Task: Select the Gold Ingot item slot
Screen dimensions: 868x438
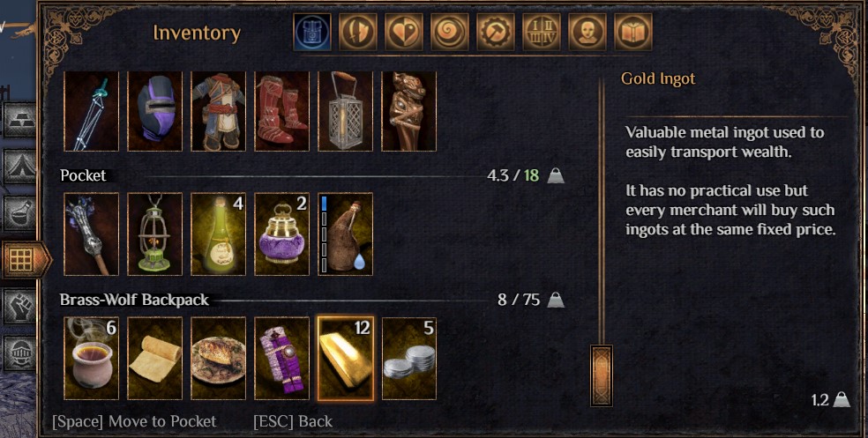Action: coord(346,359)
